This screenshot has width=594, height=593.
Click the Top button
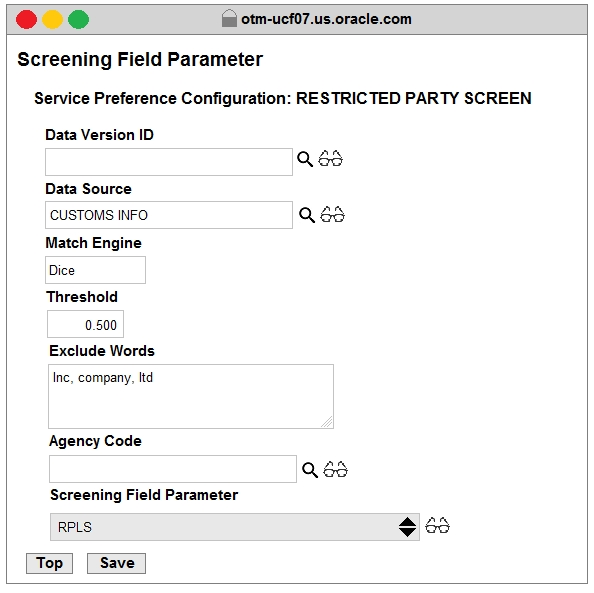(x=49, y=563)
